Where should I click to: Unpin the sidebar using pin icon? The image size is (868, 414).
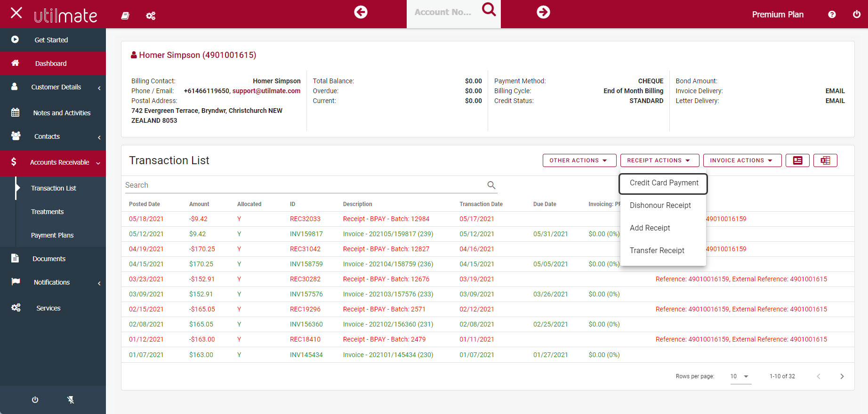[x=71, y=400]
